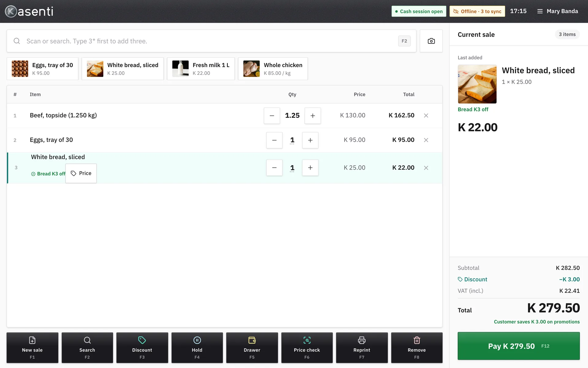Hold the current sale

pos(197,348)
